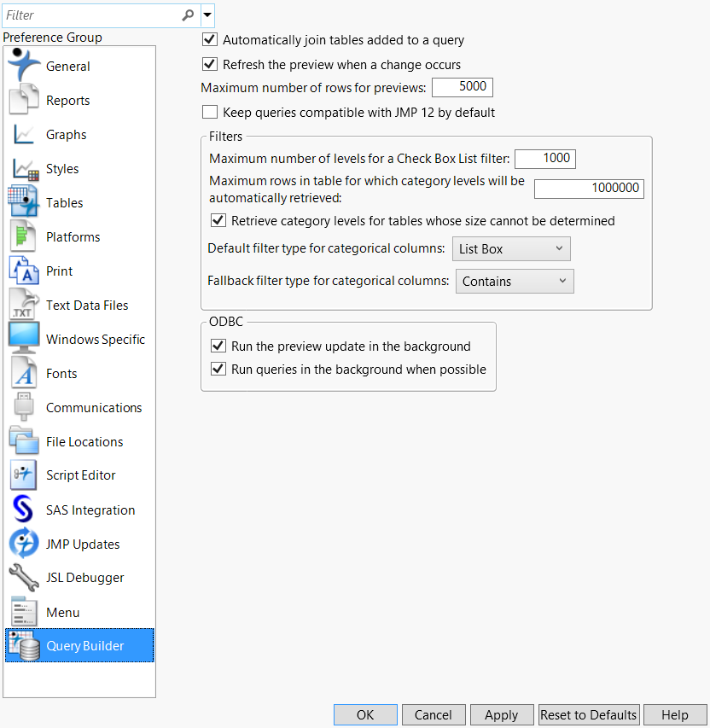Click the Cancel button
Image resolution: width=710 pixels, height=728 pixels.
pos(434,714)
